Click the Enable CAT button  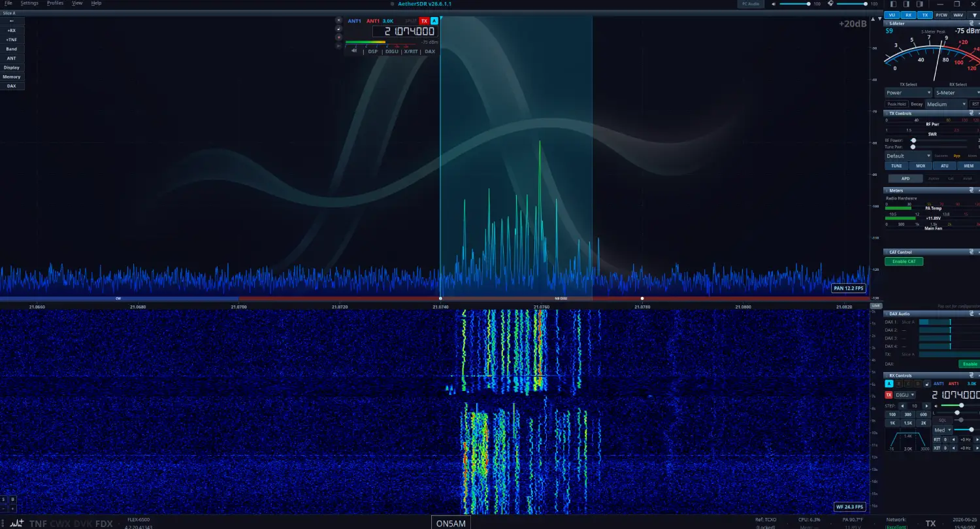(x=904, y=262)
